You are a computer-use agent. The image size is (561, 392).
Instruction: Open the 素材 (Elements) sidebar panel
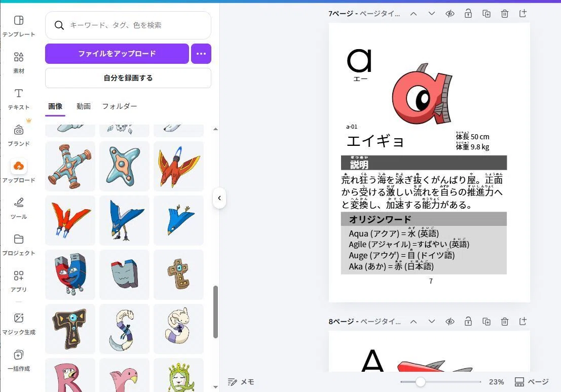tap(19, 63)
